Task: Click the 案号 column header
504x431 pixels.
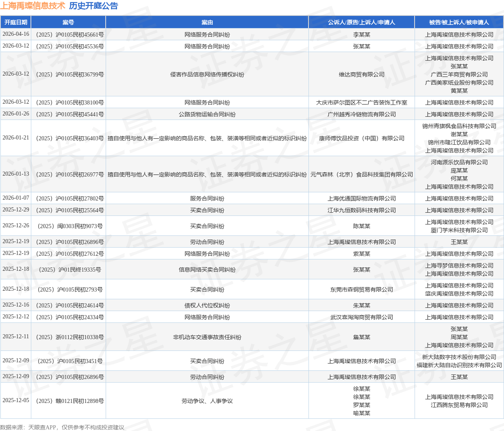Action: click(68, 22)
